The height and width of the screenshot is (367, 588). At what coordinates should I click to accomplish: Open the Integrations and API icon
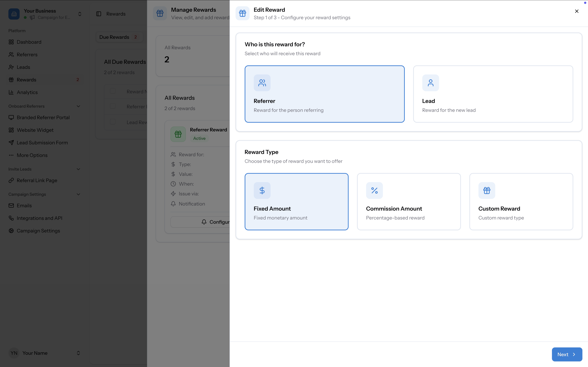click(x=11, y=218)
